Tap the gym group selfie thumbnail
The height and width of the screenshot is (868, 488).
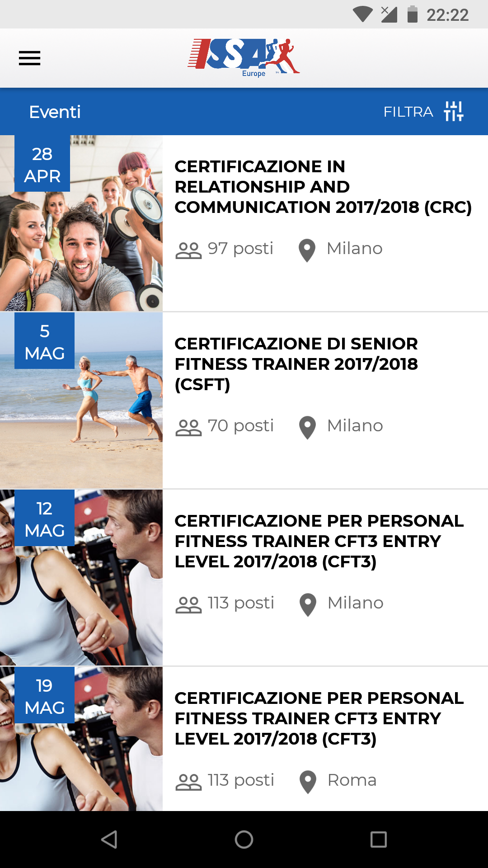click(81, 223)
